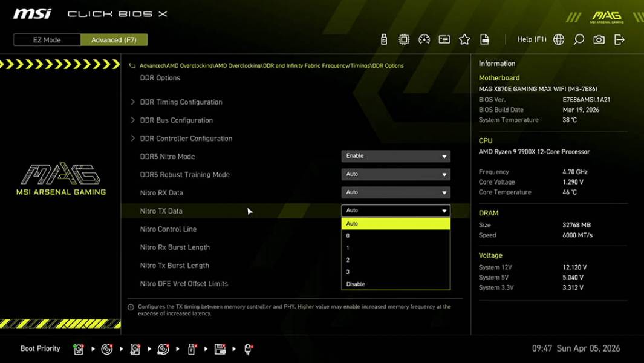Image resolution: width=644 pixels, height=363 pixels.
Task: Click the favorites star icon
Action: click(x=464, y=39)
